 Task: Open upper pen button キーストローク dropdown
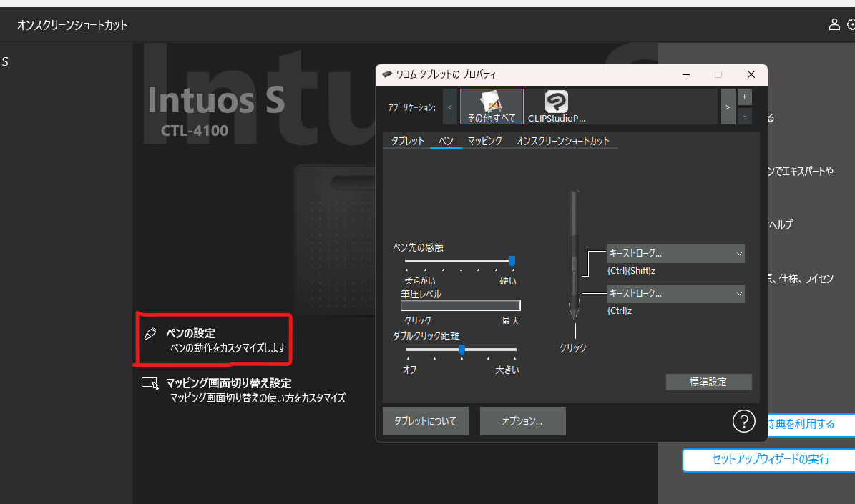(x=675, y=253)
